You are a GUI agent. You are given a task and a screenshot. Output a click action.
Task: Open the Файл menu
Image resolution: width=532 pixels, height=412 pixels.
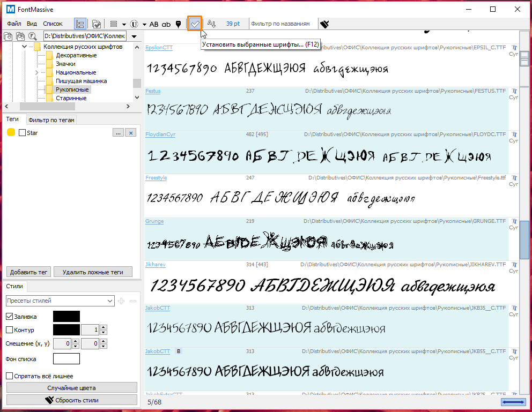coord(14,24)
